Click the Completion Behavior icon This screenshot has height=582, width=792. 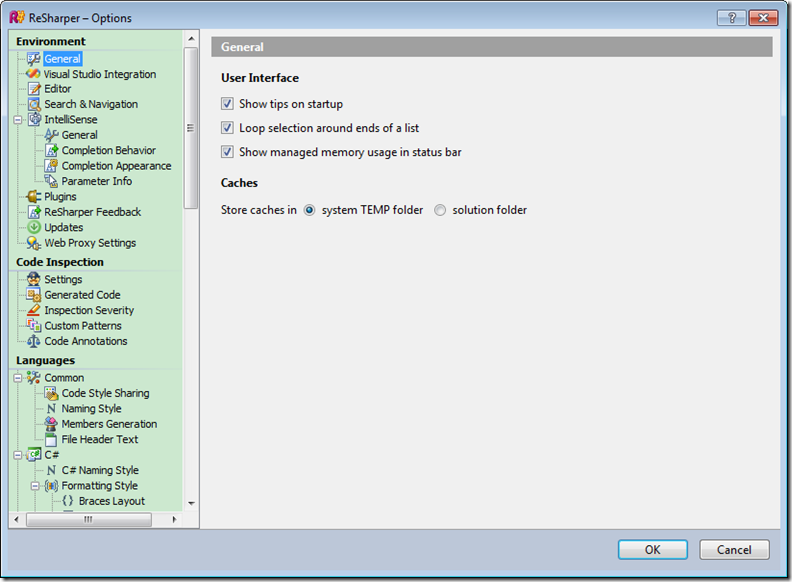click(51, 150)
